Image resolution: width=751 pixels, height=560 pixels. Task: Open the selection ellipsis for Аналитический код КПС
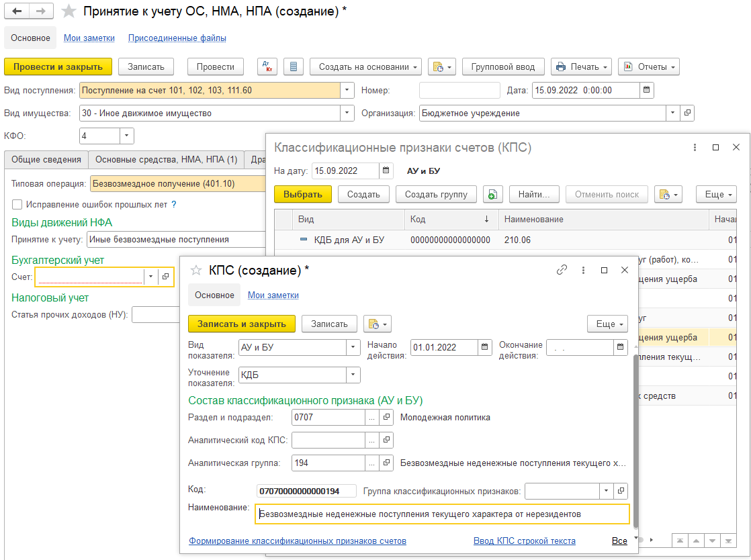point(371,440)
